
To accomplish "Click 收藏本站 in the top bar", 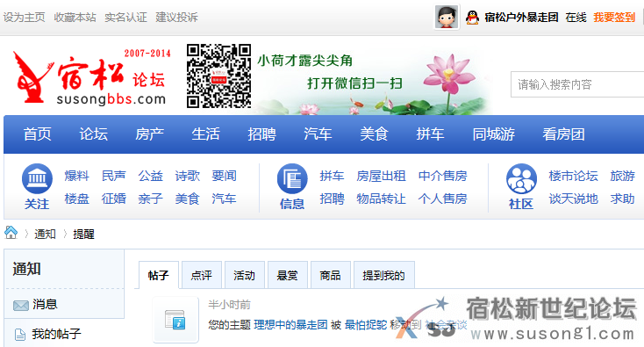I will (x=75, y=18).
